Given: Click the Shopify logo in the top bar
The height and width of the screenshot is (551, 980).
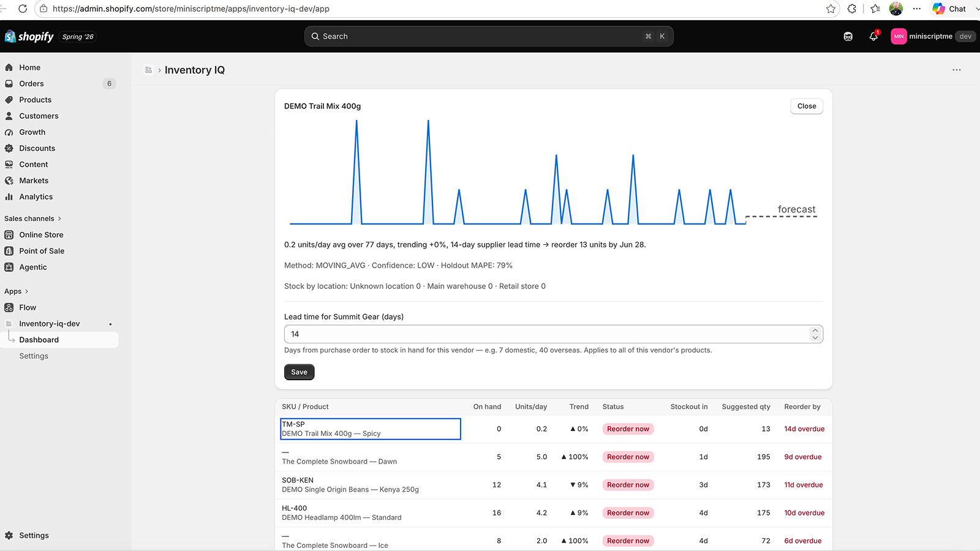Looking at the screenshot, I should tap(29, 37).
